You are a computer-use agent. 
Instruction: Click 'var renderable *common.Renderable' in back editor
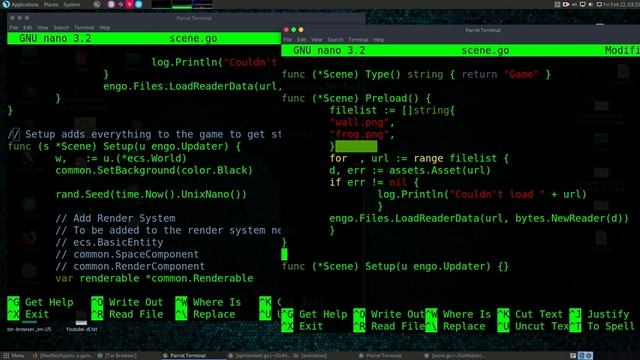click(x=154, y=278)
